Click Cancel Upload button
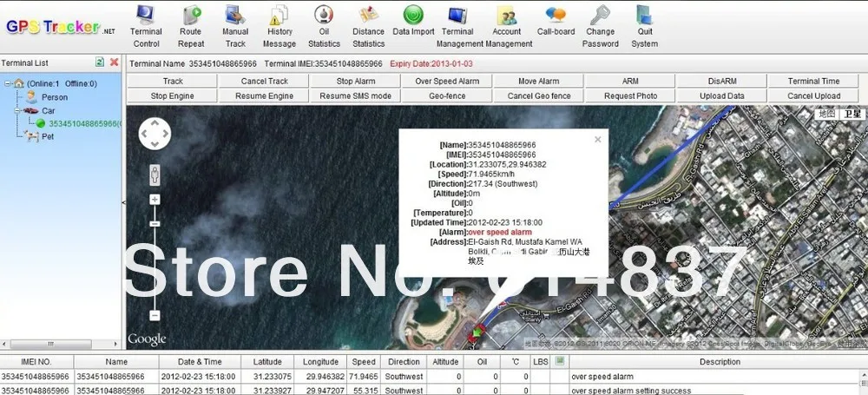Screen dimensions: 868x395 (813, 95)
